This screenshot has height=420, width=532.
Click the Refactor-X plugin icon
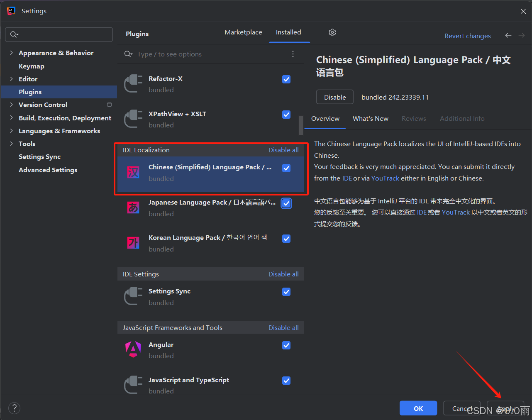(133, 84)
